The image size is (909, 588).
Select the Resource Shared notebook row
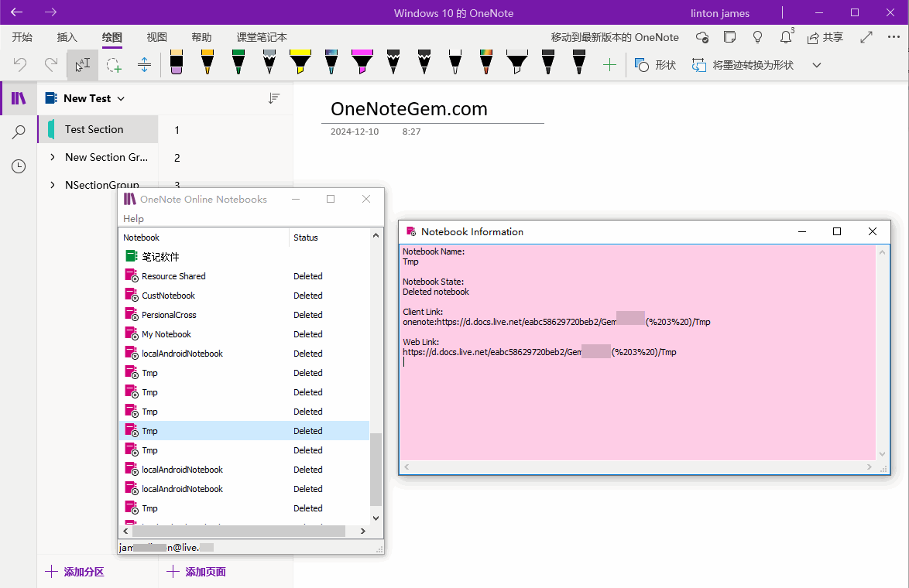tap(244, 276)
